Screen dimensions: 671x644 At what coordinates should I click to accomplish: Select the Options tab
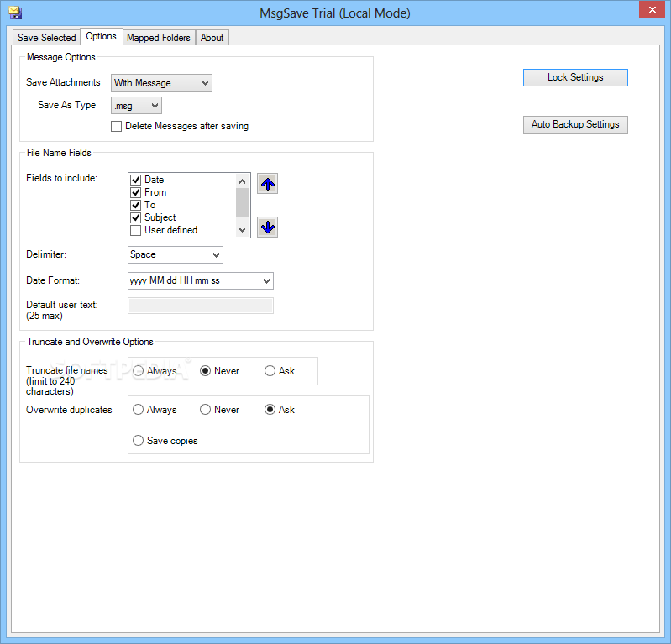pyautogui.click(x=102, y=36)
